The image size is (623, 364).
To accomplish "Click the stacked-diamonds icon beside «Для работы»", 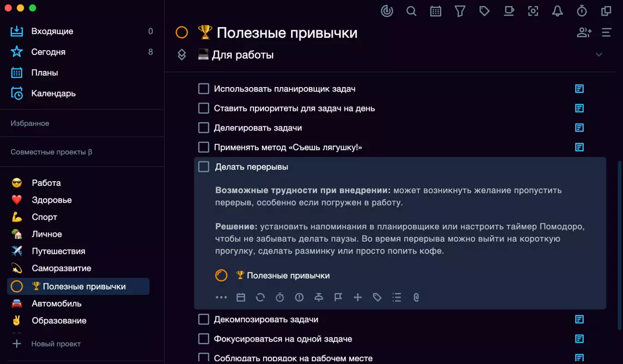I will pos(182,55).
